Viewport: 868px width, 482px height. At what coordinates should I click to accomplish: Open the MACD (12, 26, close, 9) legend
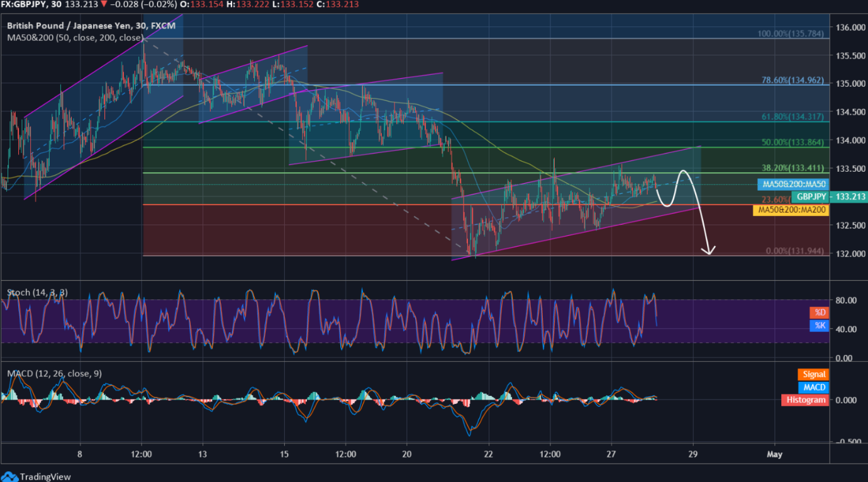(x=54, y=374)
